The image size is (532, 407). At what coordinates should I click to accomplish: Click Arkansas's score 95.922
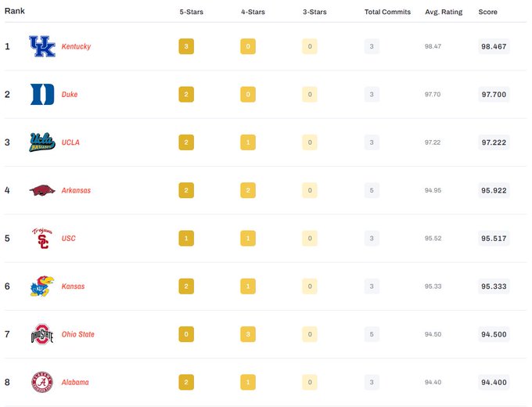coord(494,190)
